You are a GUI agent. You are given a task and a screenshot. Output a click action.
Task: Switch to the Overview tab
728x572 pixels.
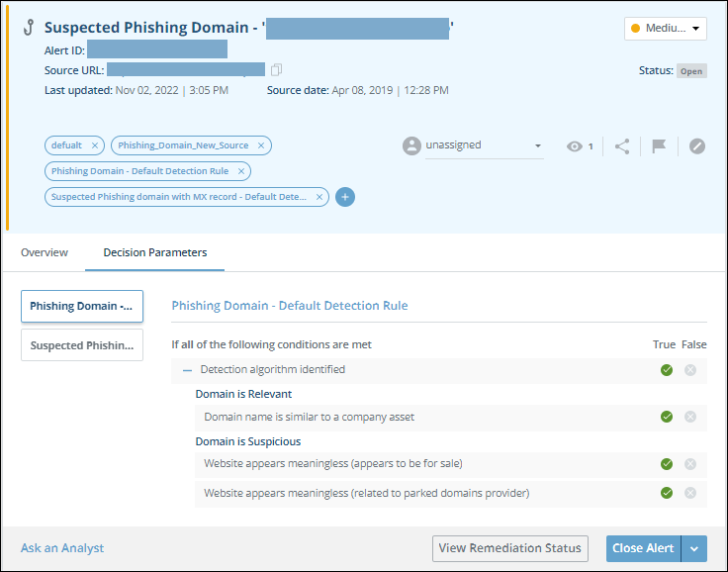click(45, 252)
